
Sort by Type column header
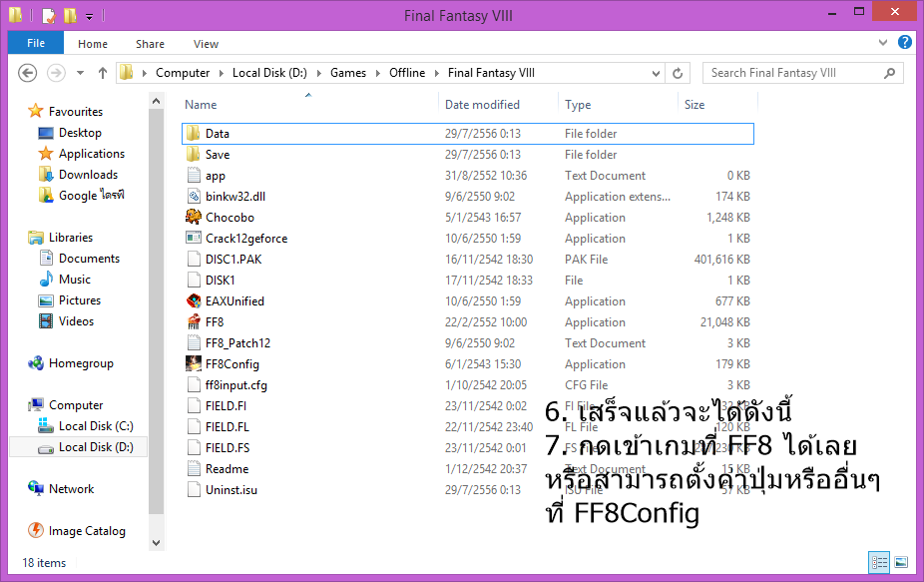(578, 105)
